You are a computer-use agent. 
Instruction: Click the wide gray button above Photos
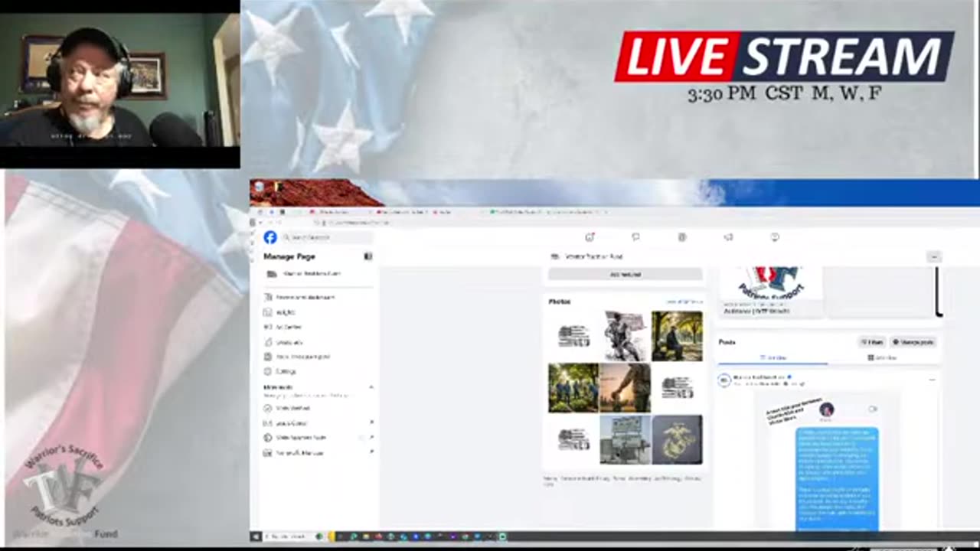pyautogui.click(x=625, y=274)
